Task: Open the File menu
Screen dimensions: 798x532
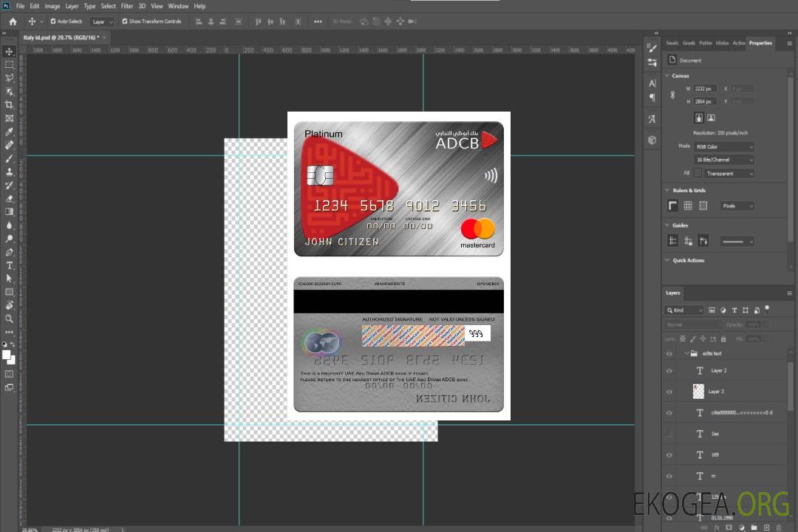Action: 20,6
